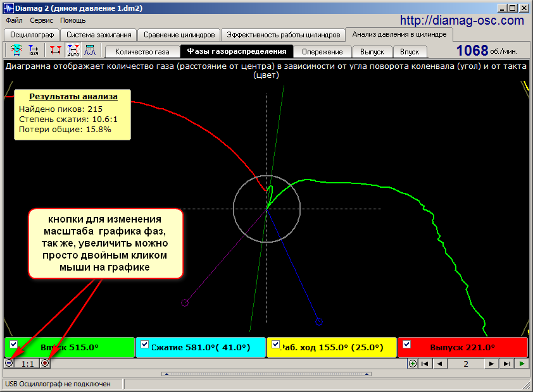Toggle the Впуск 515.0° checkbox

point(13,344)
